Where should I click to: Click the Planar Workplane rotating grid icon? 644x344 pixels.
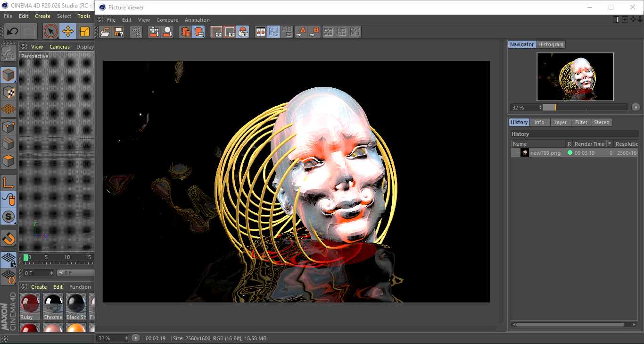click(8, 277)
